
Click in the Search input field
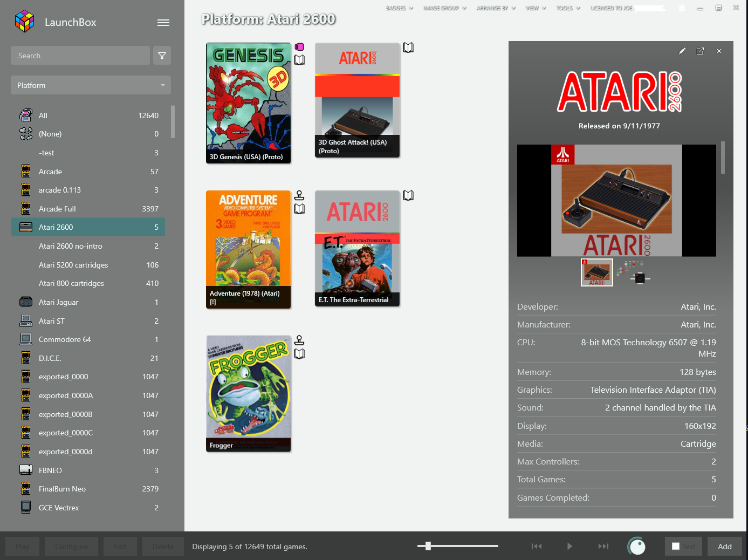click(x=80, y=56)
